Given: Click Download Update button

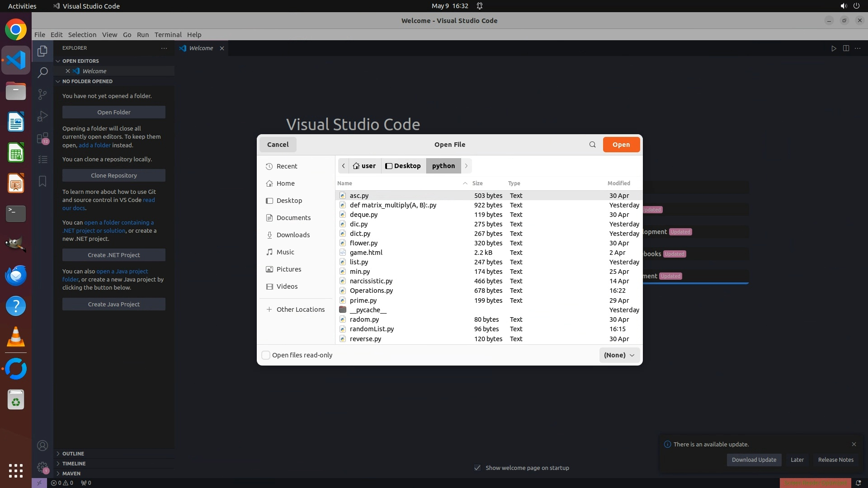Looking at the screenshot, I should (754, 460).
